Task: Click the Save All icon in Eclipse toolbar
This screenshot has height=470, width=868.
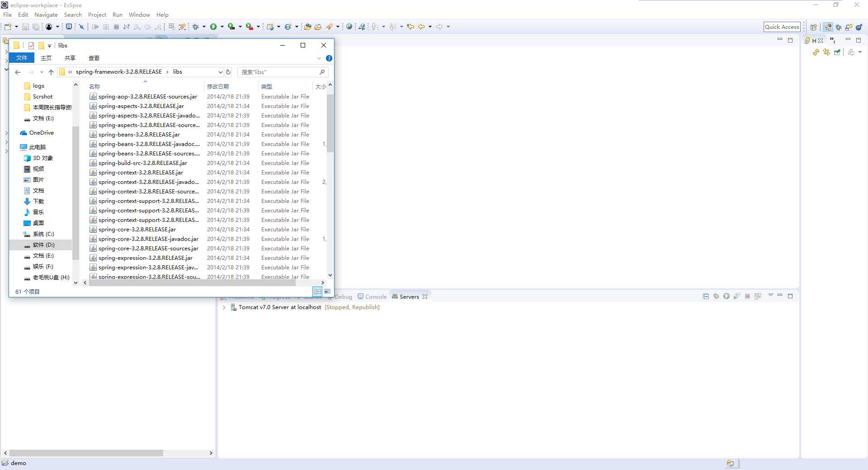Action: [x=36, y=27]
